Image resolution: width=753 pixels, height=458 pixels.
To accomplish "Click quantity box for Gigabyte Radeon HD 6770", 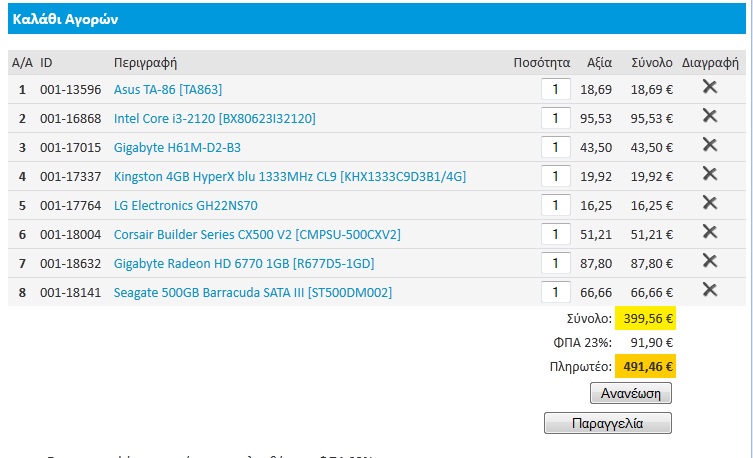I will tap(556, 263).
